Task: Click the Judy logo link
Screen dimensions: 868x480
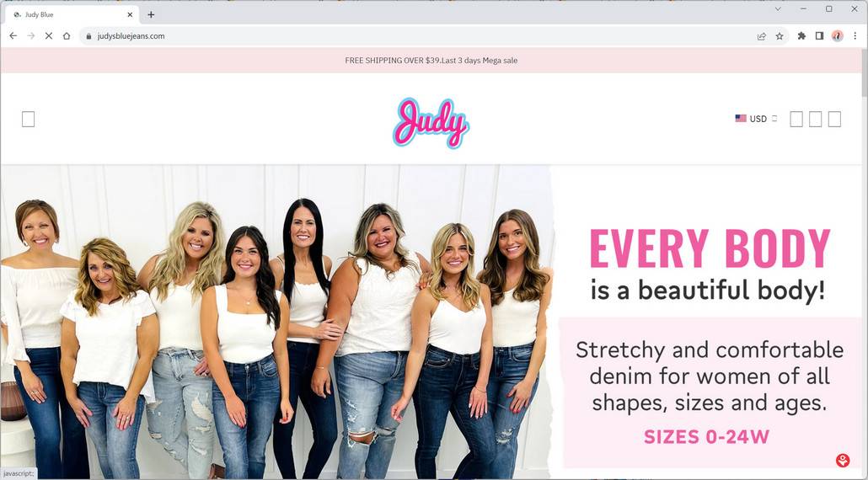Action: click(x=431, y=123)
